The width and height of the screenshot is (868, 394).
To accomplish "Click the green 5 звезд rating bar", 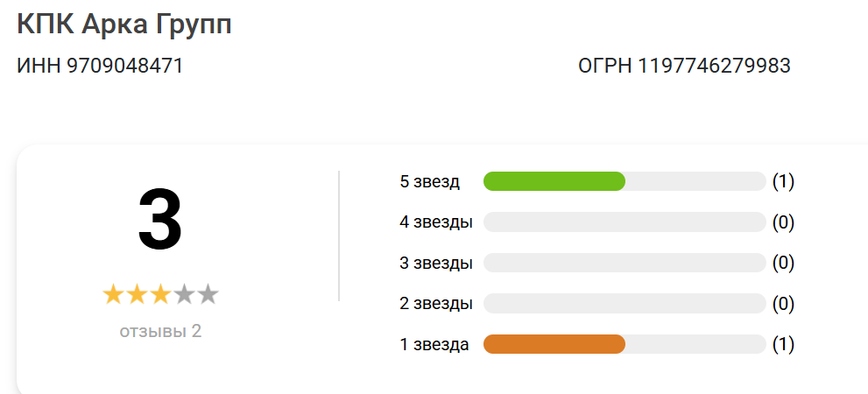I will 554,181.
